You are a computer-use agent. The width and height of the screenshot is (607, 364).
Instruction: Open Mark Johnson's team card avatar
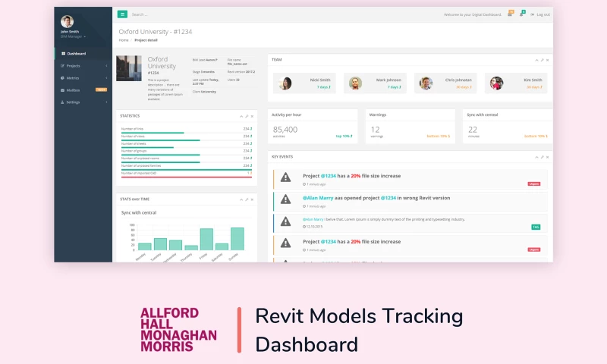(x=355, y=83)
